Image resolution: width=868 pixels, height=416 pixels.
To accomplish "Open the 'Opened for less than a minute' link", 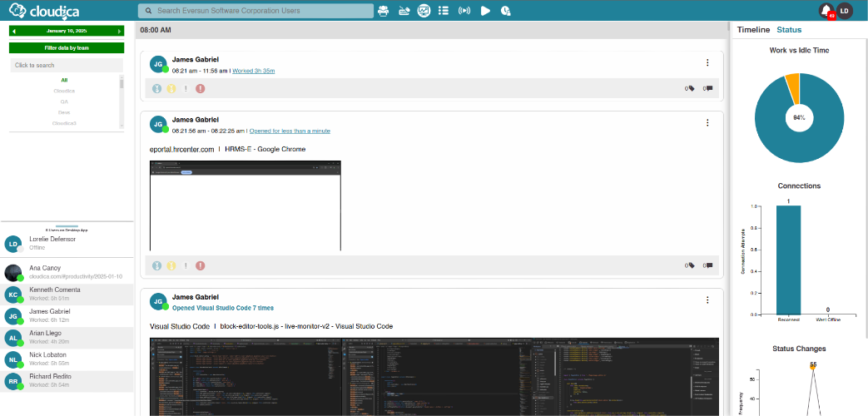I will [x=290, y=131].
